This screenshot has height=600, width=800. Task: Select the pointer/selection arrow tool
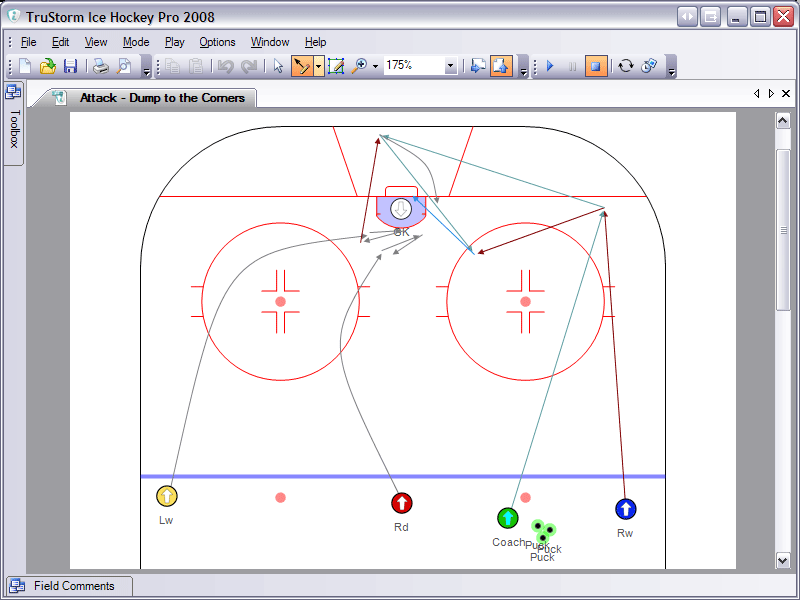point(276,66)
